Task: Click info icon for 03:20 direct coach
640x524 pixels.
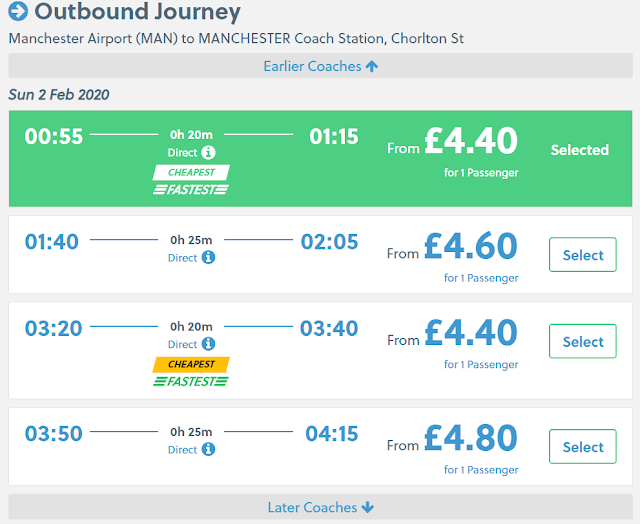Action: click(208, 345)
